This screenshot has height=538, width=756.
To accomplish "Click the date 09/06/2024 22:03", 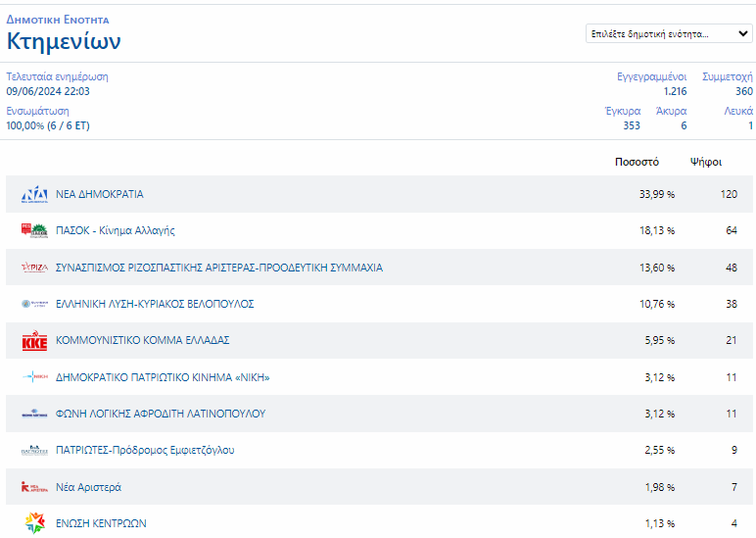I will [48, 91].
